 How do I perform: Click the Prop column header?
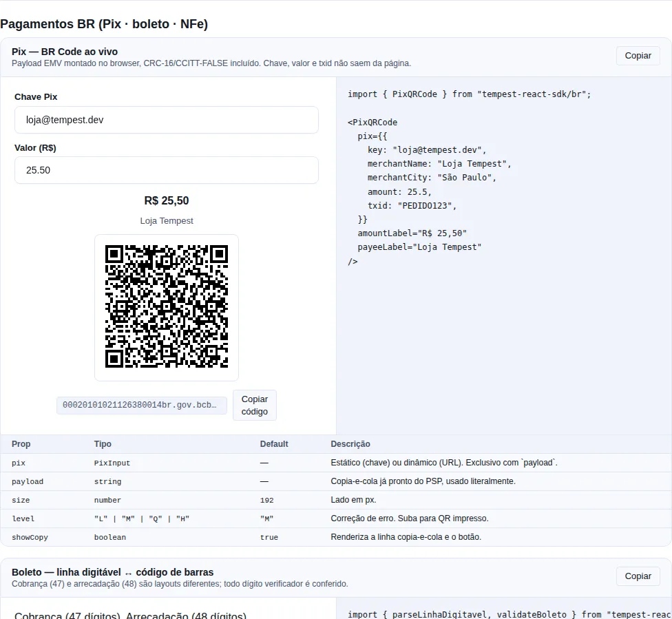21,444
